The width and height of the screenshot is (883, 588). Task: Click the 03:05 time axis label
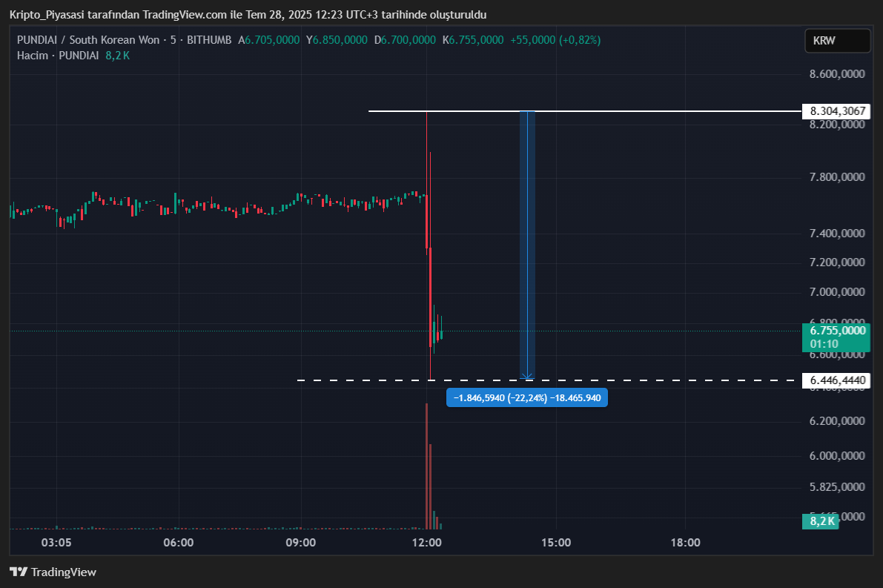pyautogui.click(x=56, y=542)
